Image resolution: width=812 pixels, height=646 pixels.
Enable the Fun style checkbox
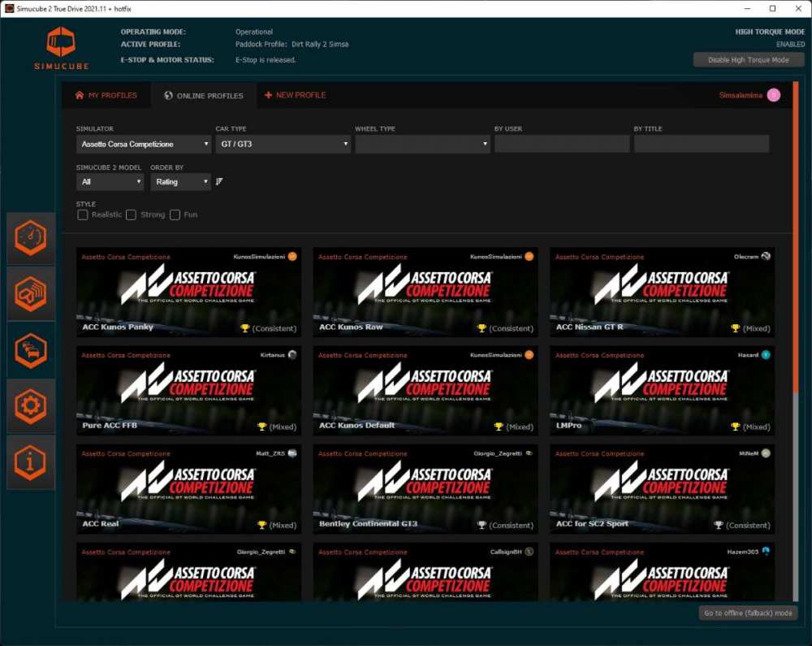(175, 215)
